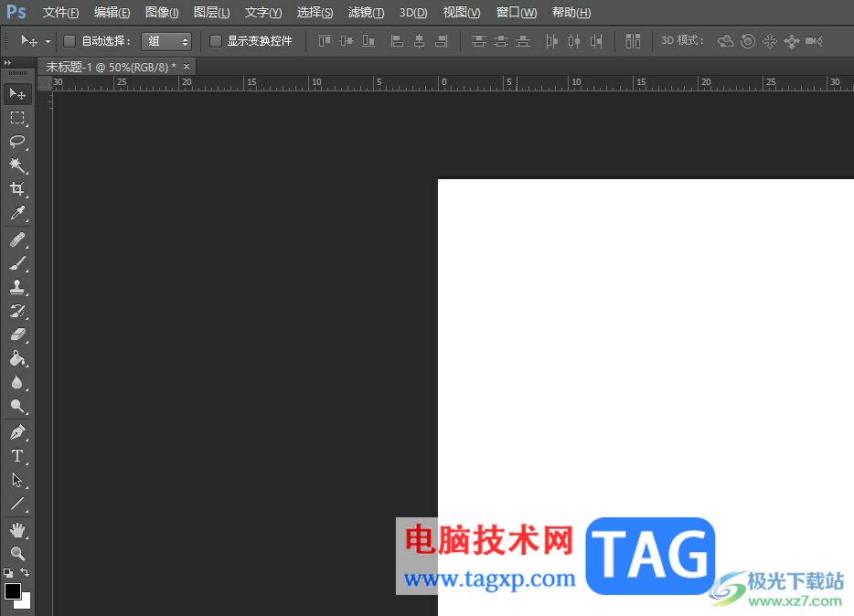Click the white background color swatch

tap(25, 603)
